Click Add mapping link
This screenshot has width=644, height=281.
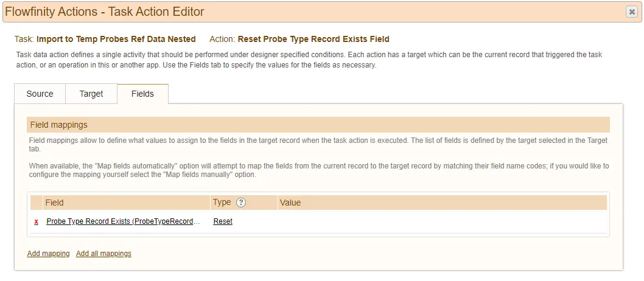click(49, 254)
